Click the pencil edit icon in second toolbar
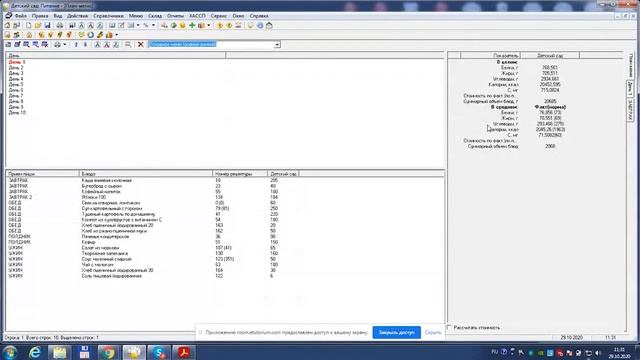The height and width of the screenshot is (360, 640). click(x=100, y=35)
